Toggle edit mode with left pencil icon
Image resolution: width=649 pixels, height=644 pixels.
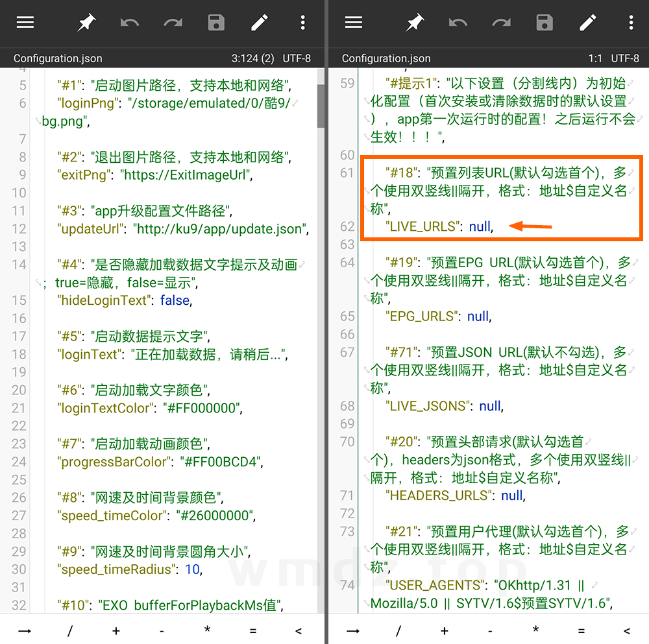(259, 22)
